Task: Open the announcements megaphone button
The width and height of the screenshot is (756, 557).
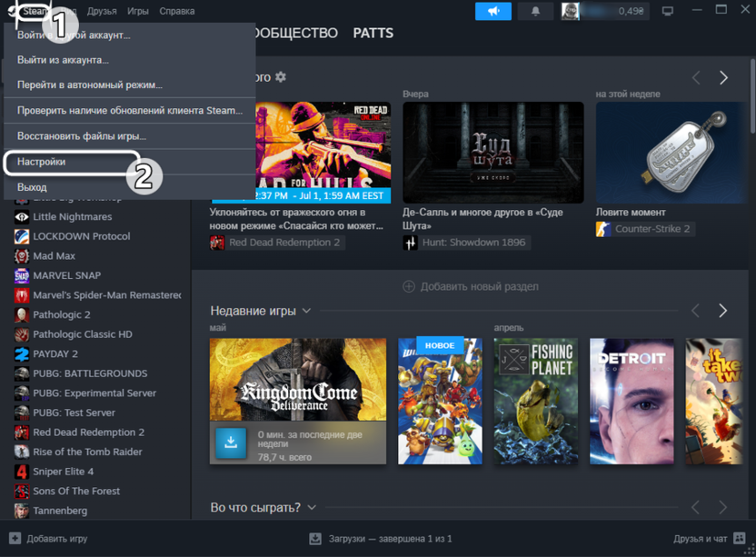Action: point(492,11)
